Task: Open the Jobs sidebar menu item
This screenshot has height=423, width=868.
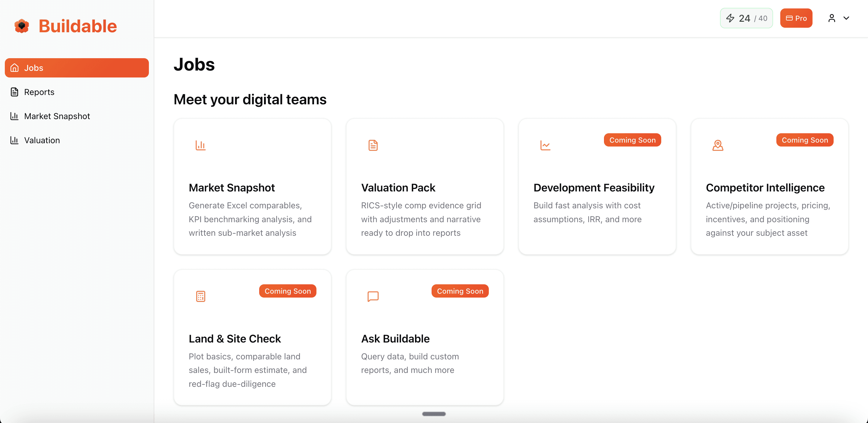Action: (77, 68)
